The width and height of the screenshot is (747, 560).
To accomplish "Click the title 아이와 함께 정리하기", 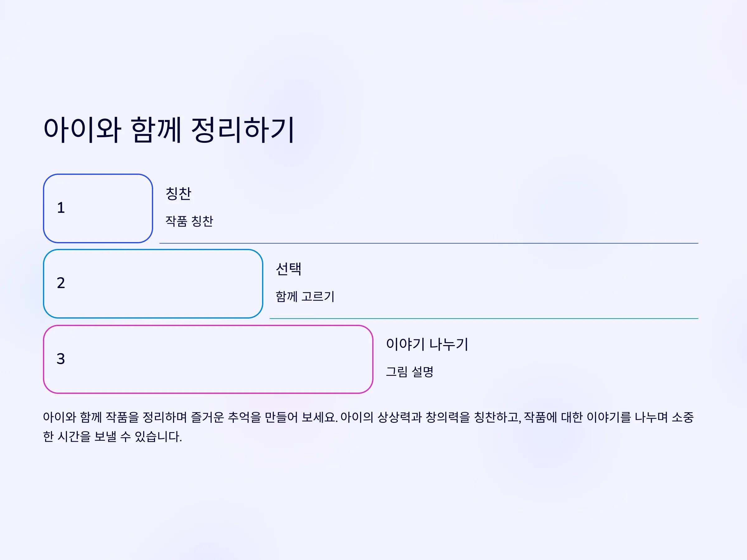I will point(169,130).
